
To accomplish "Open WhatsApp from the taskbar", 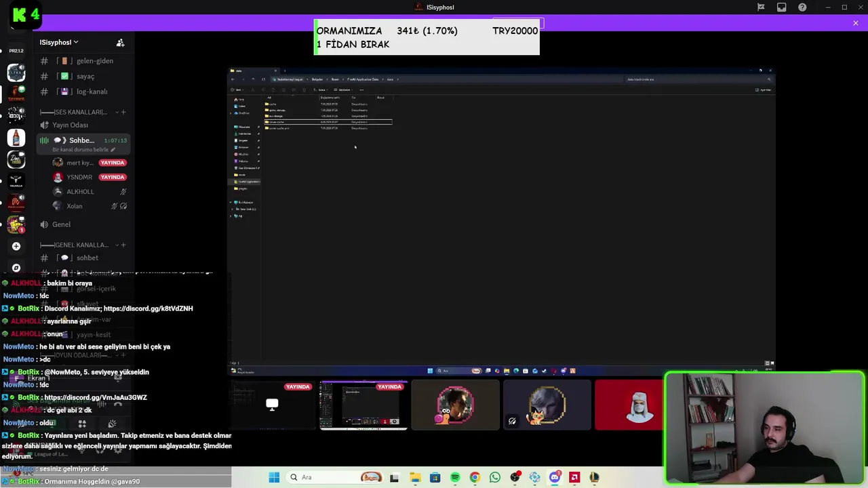I will pyautogui.click(x=495, y=477).
